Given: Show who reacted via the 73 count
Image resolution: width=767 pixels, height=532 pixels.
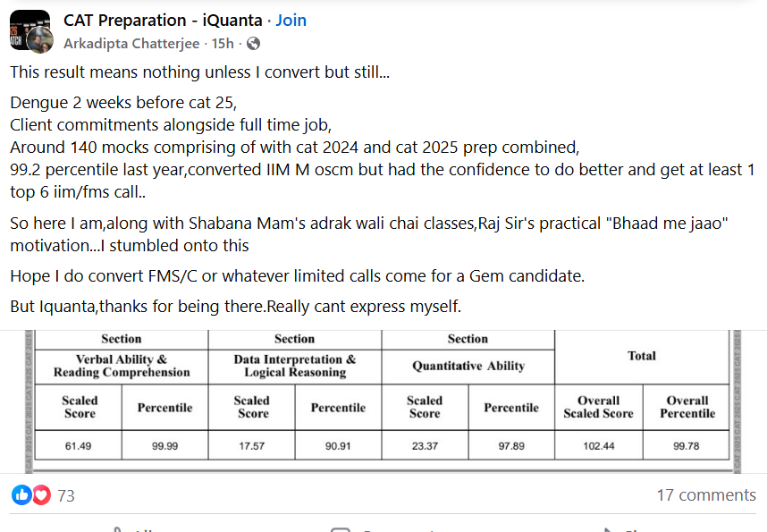Looking at the screenshot, I should coord(66,495).
